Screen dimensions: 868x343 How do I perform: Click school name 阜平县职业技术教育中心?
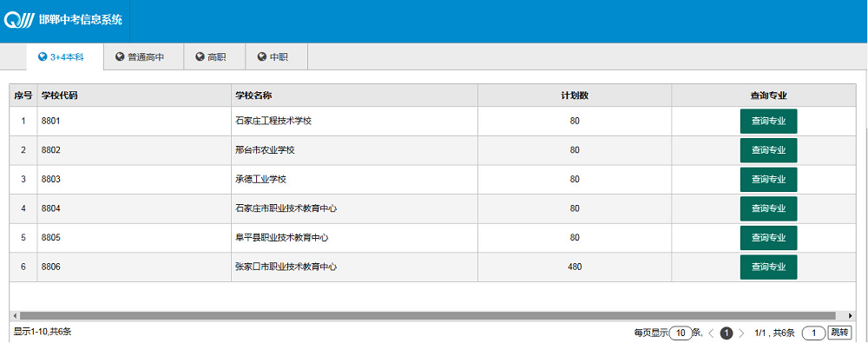point(282,238)
